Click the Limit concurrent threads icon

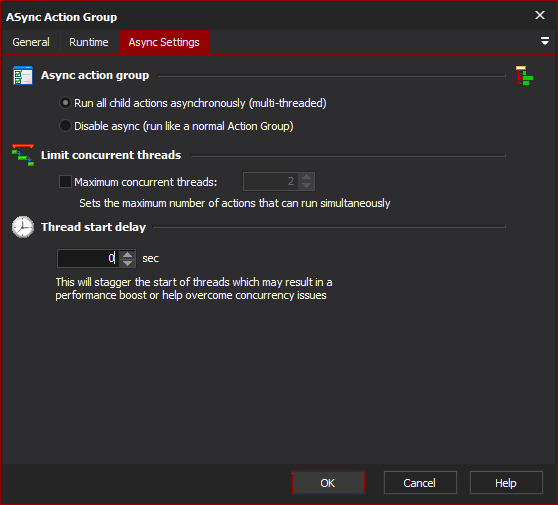coord(23,155)
